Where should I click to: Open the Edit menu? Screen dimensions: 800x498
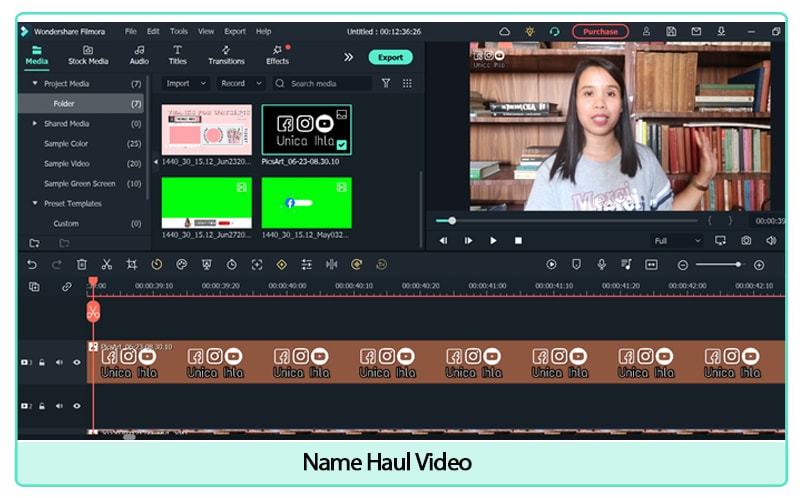coord(153,32)
